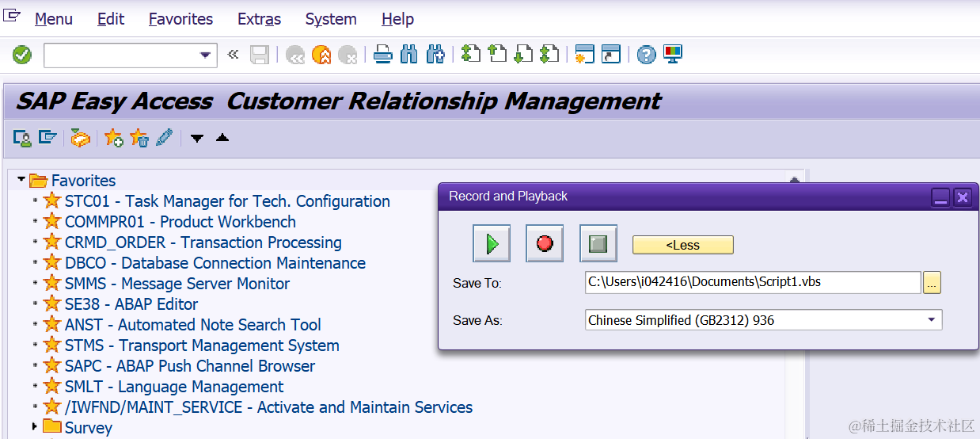Image resolution: width=980 pixels, height=439 pixels.
Task: Minimize the Record and Playback dialog
Action: pos(940,197)
